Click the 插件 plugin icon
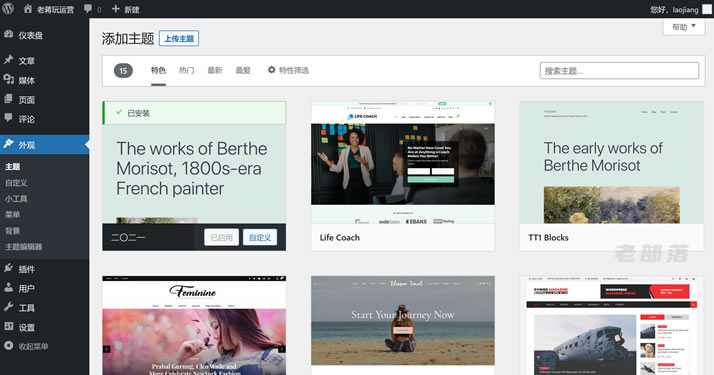This screenshot has height=375, width=714. tap(9, 268)
